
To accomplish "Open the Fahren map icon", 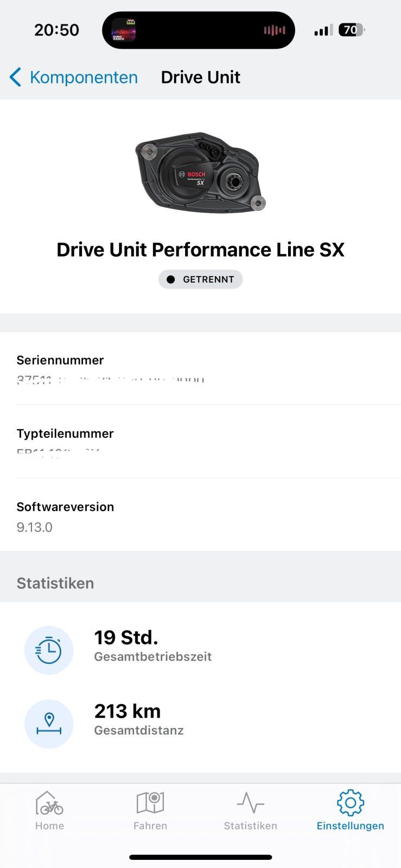I will click(x=150, y=810).
